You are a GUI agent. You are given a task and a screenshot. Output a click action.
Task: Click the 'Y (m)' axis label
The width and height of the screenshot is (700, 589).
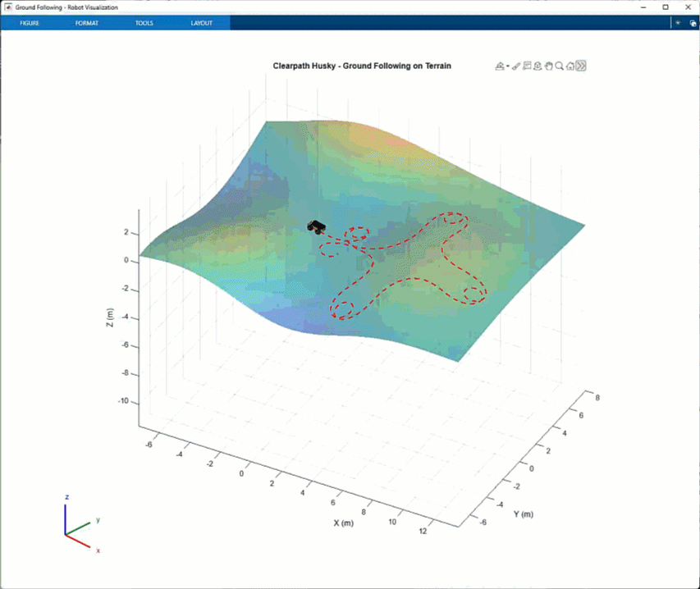524,514
